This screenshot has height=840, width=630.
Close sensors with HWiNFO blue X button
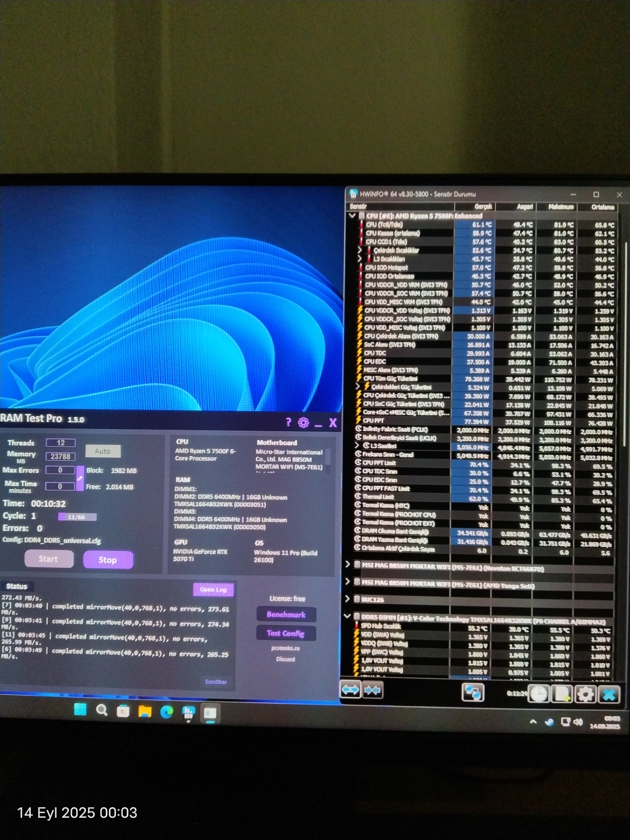click(609, 695)
